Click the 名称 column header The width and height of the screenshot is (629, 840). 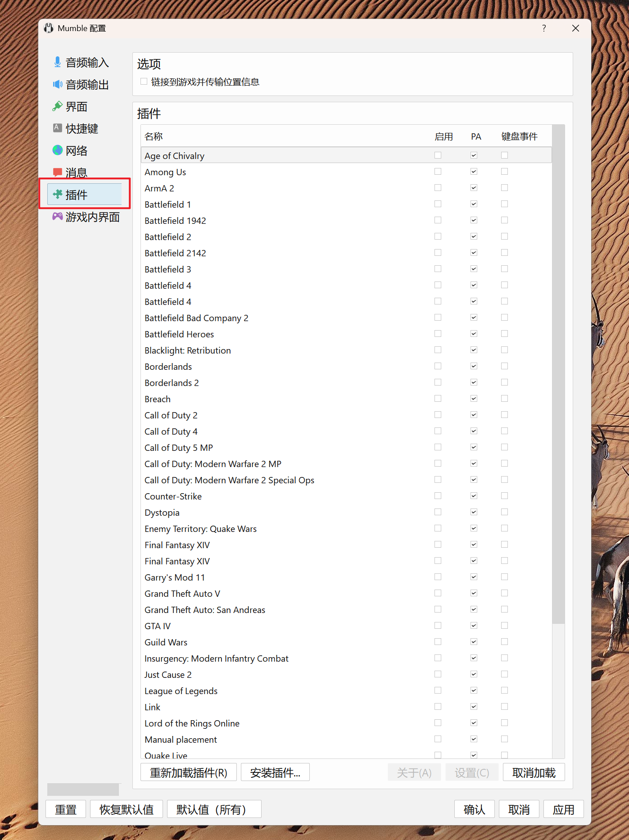154,136
